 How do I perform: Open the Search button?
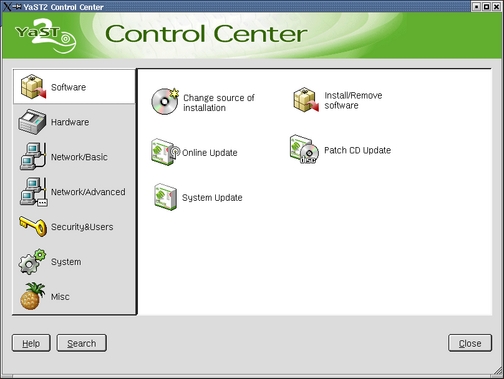click(82, 343)
